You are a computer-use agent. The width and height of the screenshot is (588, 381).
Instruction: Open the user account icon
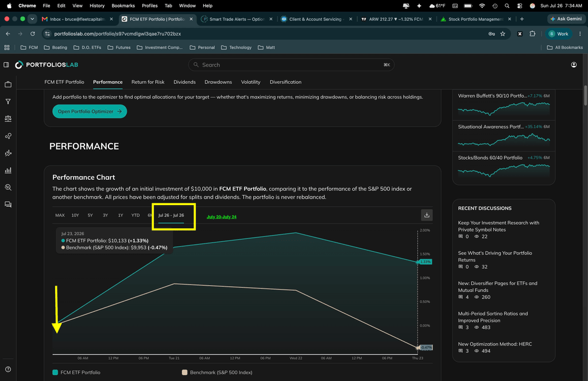574,65
